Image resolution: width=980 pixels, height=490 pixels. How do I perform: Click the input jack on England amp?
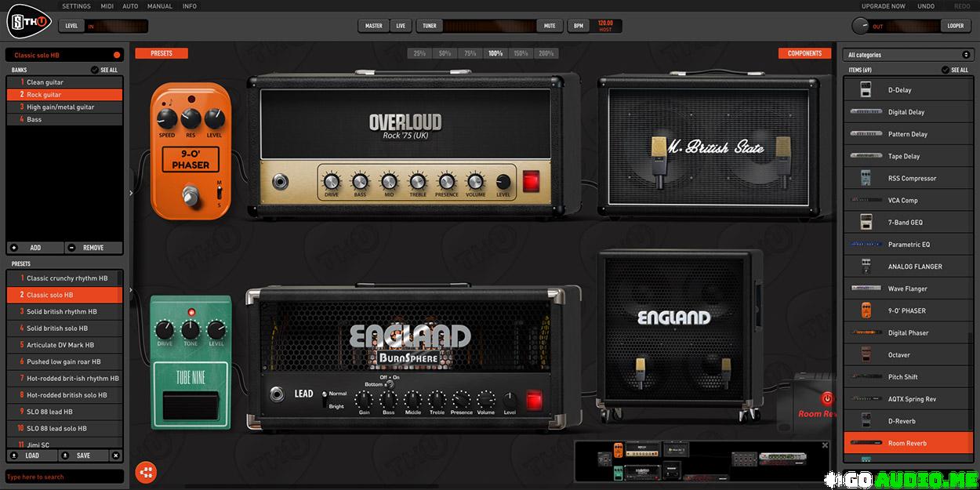click(278, 394)
